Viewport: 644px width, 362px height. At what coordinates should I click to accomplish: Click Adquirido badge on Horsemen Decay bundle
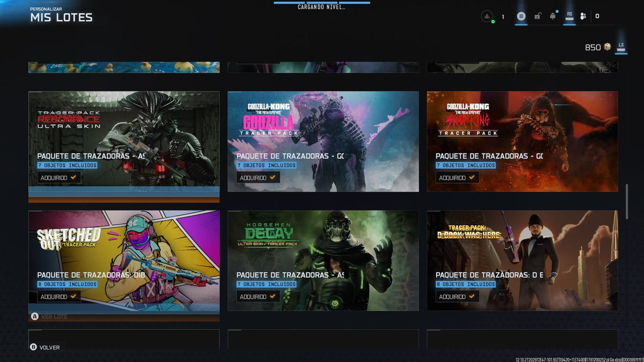(x=258, y=297)
